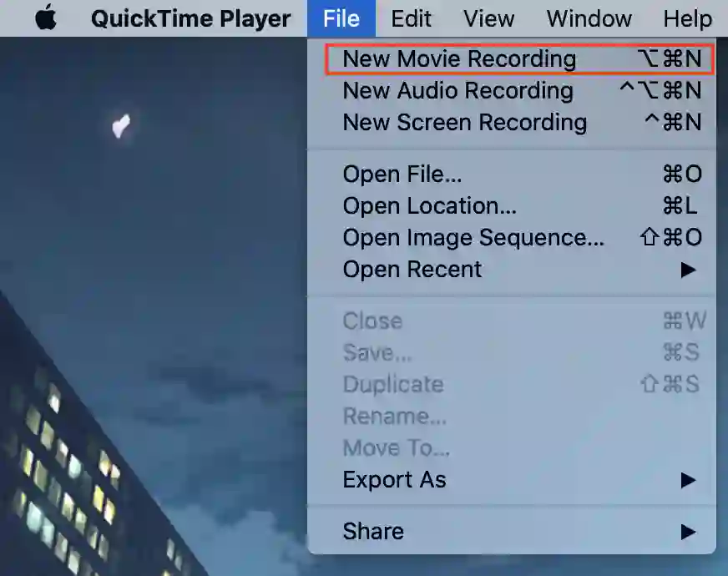This screenshot has width=728, height=576.
Task: Choose New Audio Recording
Action: [512, 90]
